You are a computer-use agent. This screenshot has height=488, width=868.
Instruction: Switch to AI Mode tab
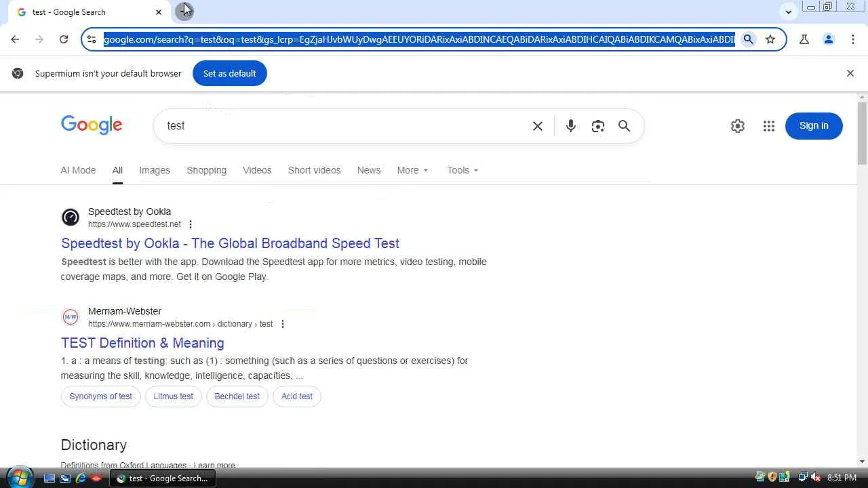pyautogui.click(x=78, y=170)
